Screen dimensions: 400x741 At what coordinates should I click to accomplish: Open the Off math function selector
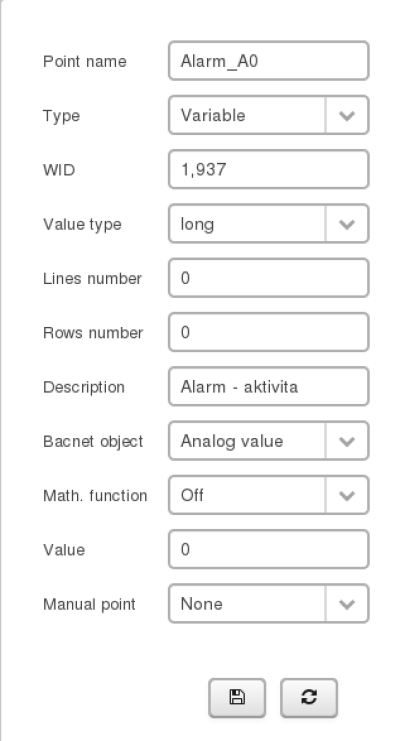(269, 495)
